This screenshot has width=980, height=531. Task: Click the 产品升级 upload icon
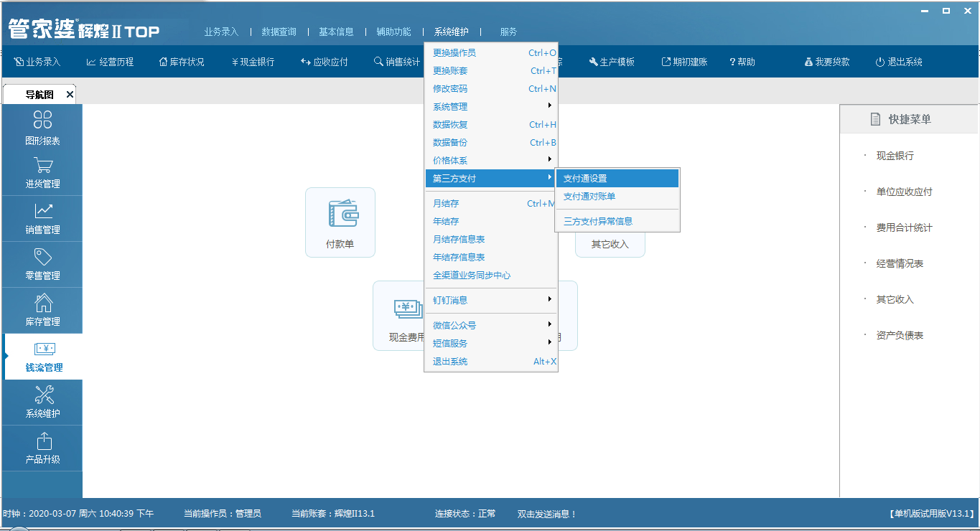(x=42, y=441)
